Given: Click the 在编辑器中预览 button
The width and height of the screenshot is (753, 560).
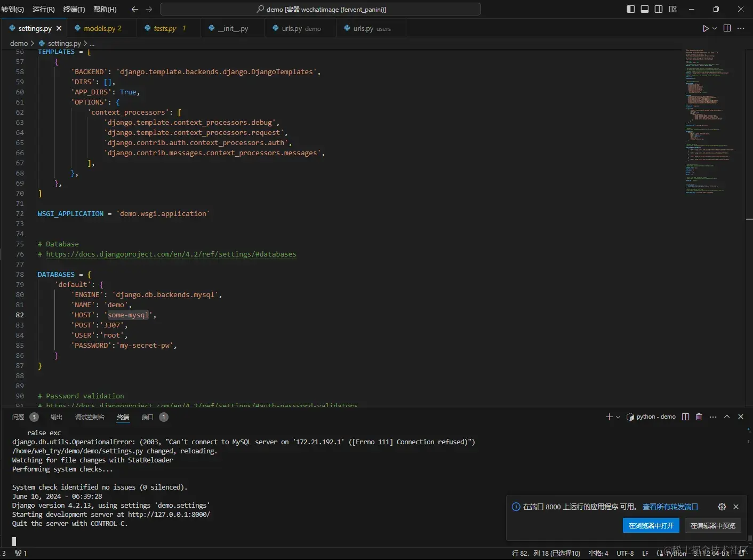Looking at the screenshot, I should tap(713, 525).
